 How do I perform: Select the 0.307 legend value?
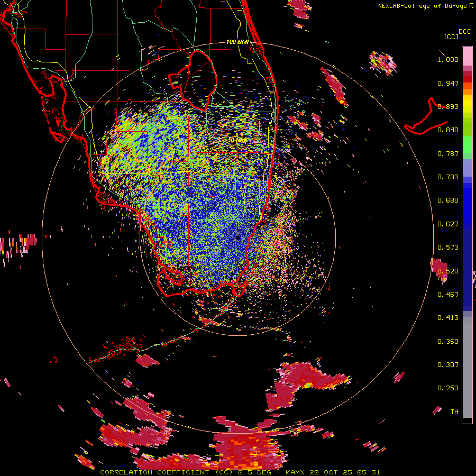click(x=448, y=365)
